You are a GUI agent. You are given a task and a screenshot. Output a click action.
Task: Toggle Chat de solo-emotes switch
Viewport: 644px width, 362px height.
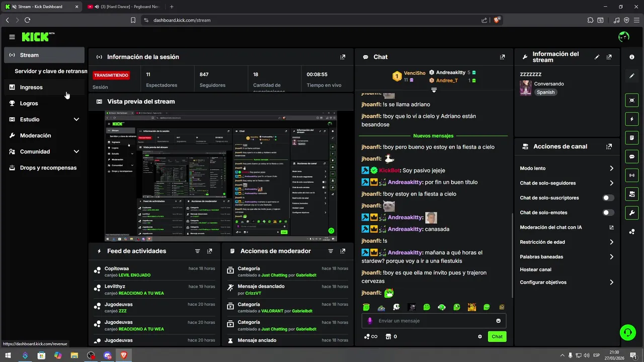tap(608, 213)
